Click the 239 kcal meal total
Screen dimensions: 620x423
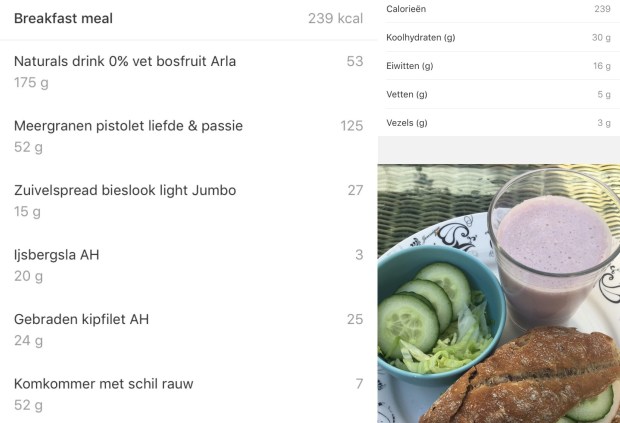(x=335, y=19)
